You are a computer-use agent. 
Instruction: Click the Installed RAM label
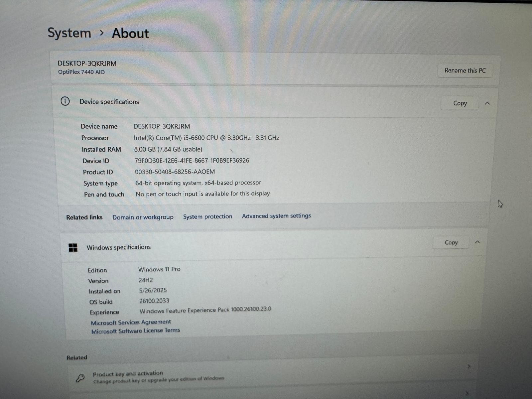click(101, 150)
